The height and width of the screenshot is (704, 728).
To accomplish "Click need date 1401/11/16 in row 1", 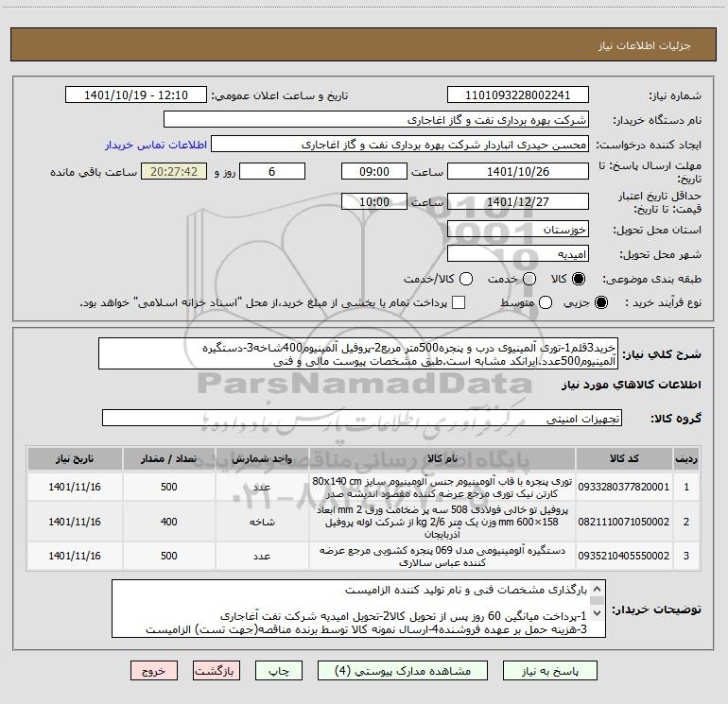I will click(x=75, y=487).
